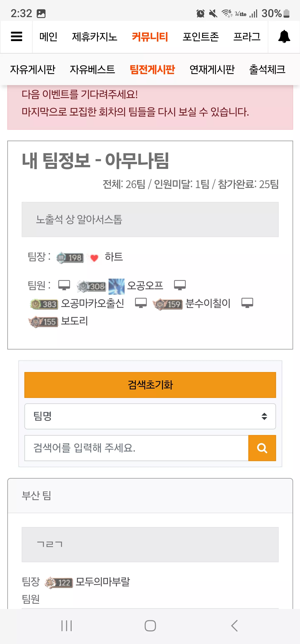Viewport: 300px width, 644px height.
Task: Go to the 출석체크 tab
Action: tap(267, 69)
